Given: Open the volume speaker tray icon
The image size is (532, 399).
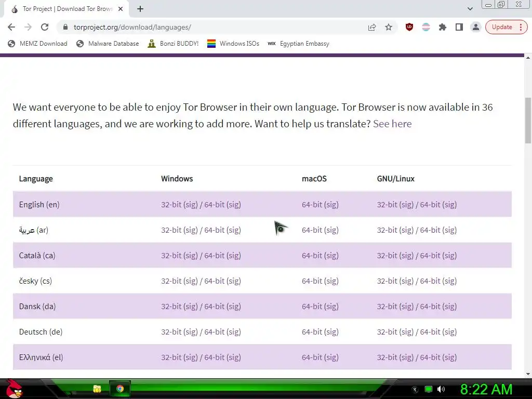Looking at the screenshot, I should [441, 389].
